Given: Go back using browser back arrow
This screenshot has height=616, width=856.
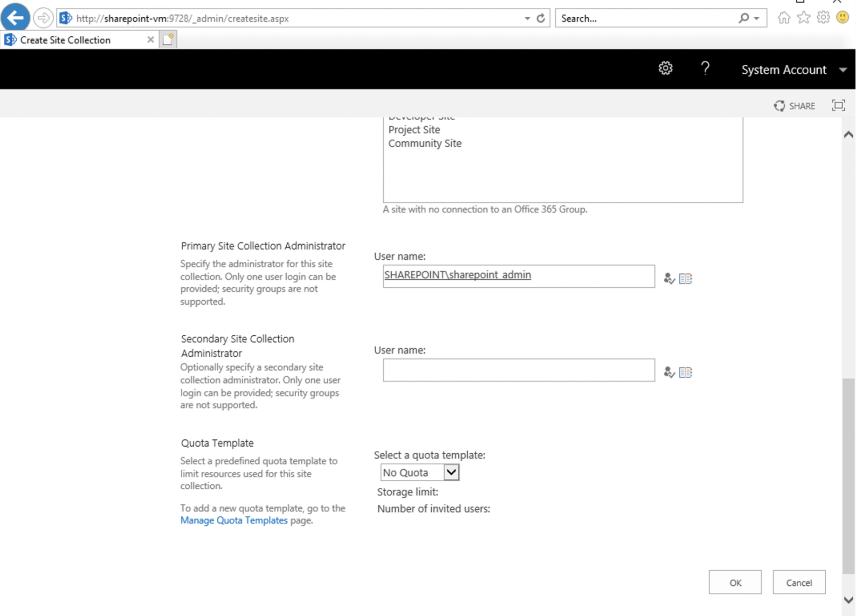Looking at the screenshot, I should coord(15,18).
